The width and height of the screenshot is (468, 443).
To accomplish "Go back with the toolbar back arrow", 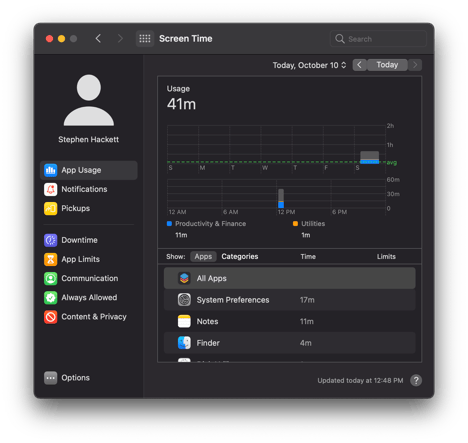I will pos(98,39).
